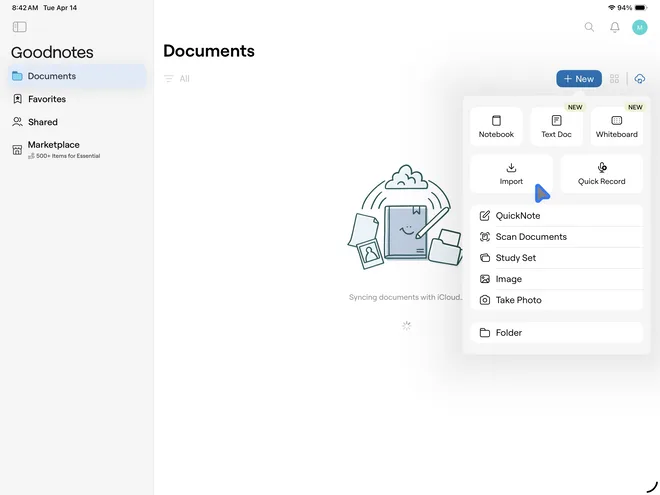The height and width of the screenshot is (495, 660).
Task: Click the Study Set cards icon
Action: point(485,258)
